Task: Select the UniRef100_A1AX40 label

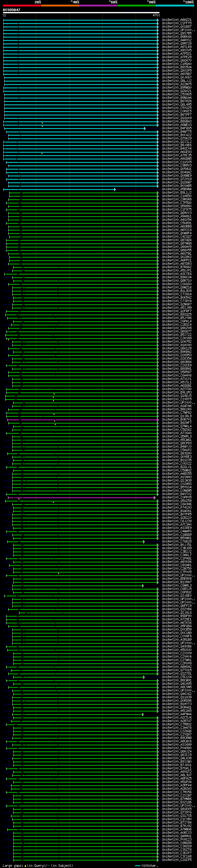Action: (x=176, y=345)
